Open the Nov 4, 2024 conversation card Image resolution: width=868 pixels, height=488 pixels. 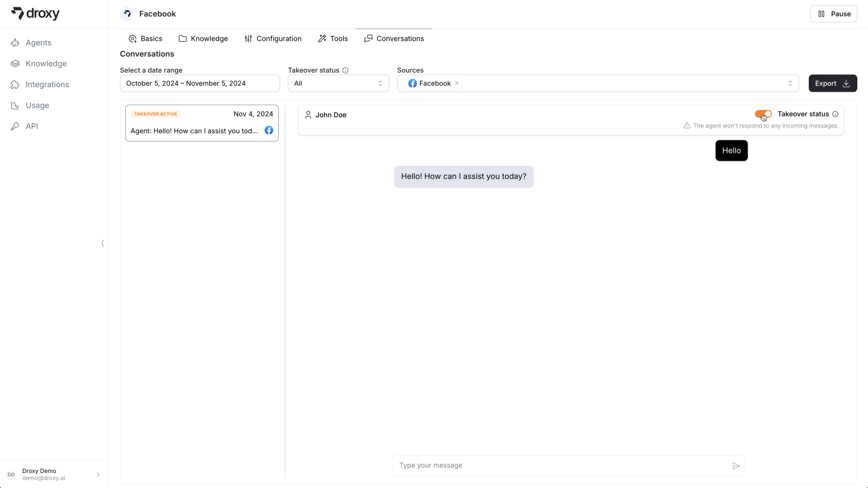click(202, 123)
